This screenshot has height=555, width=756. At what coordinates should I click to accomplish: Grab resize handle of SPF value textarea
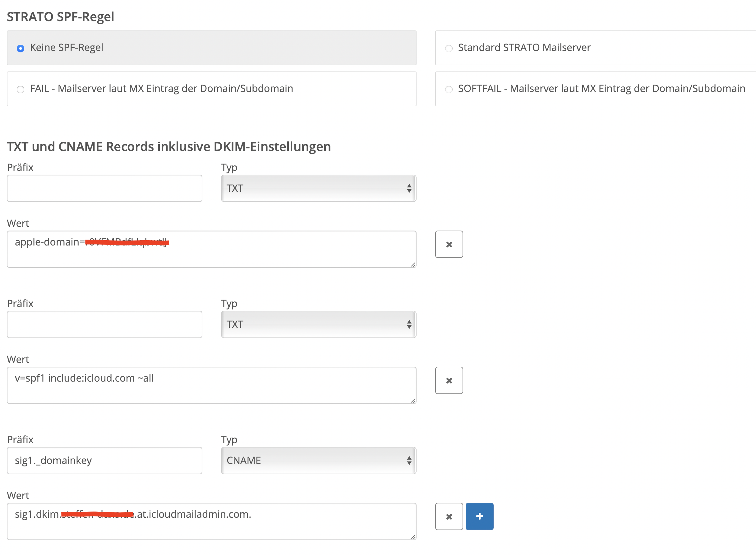tap(413, 401)
